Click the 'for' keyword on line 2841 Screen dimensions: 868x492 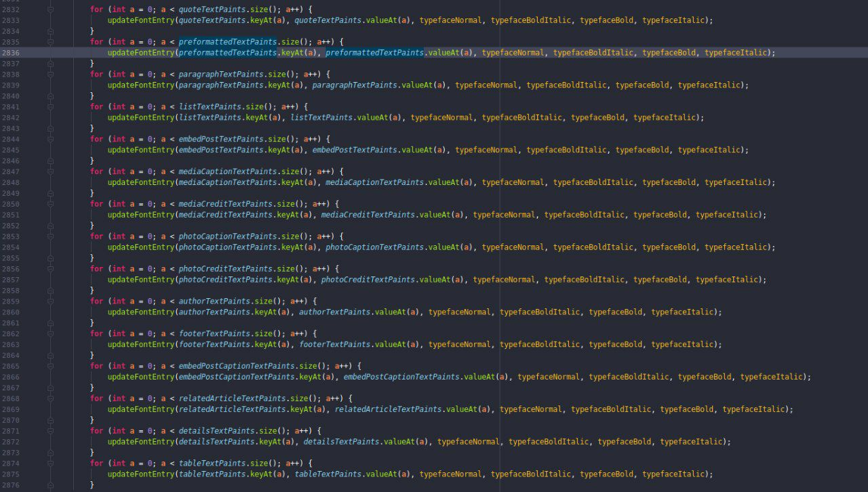pos(96,107)
